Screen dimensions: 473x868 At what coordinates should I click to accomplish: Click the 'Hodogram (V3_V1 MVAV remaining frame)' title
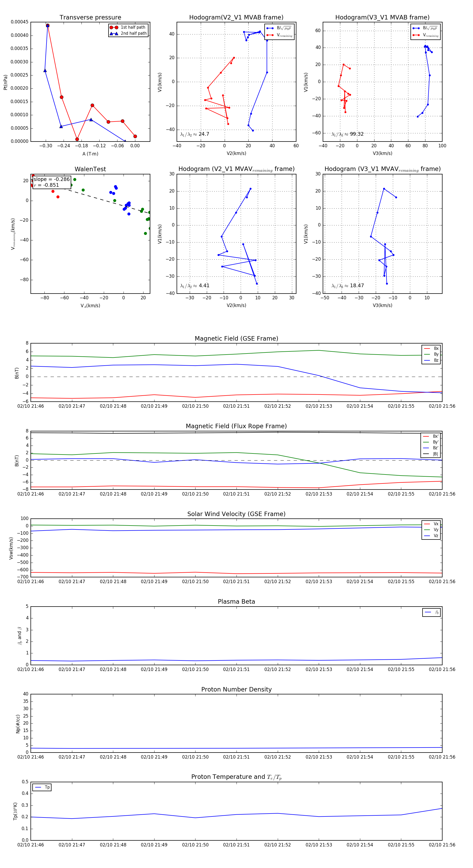click(382, 169)
